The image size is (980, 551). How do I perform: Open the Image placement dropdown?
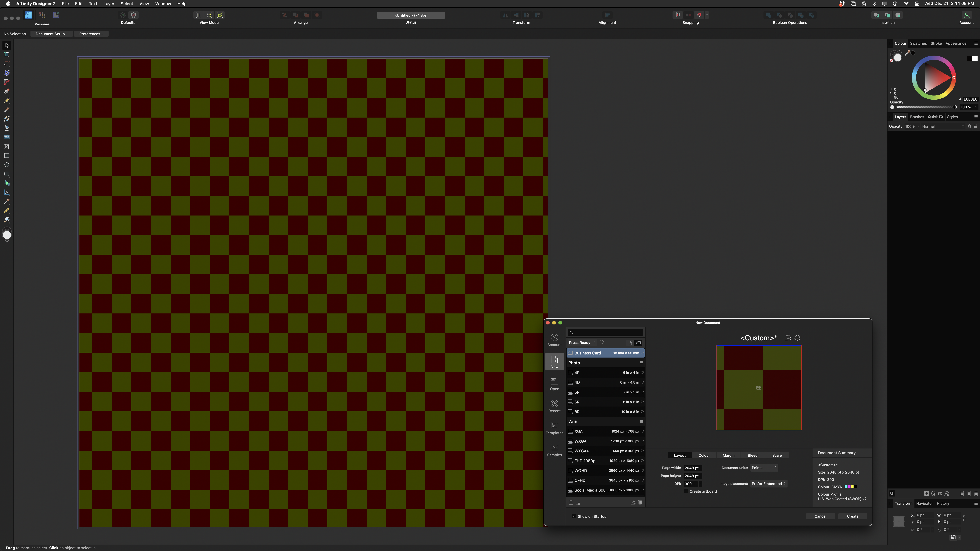coord(769,484)
